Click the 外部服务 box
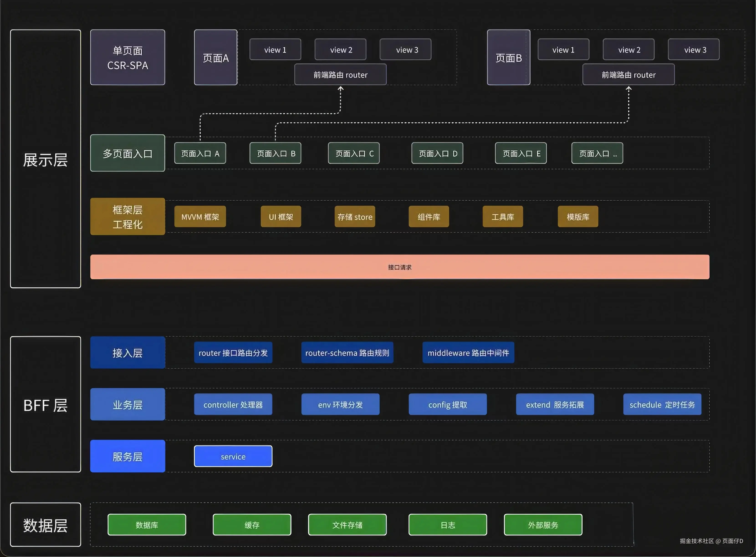The width and height of the screenshot is (756, 557). (543, 525)
